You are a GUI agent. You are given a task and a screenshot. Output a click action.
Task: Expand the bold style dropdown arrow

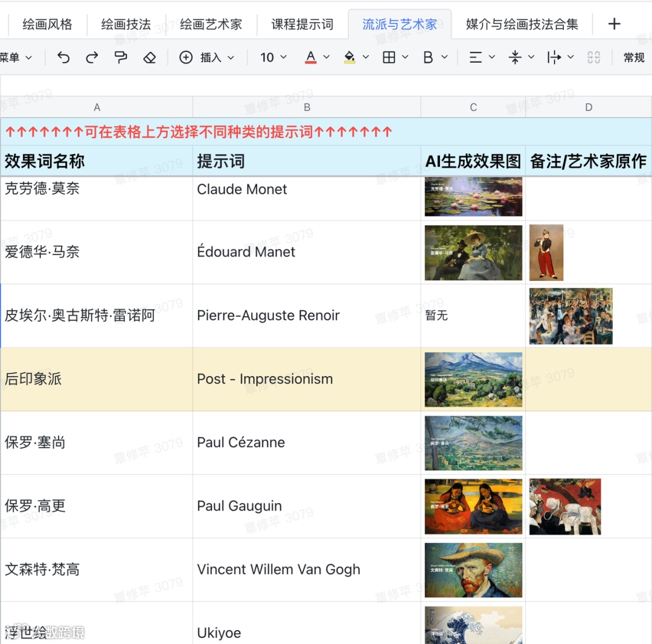pyautogui.click(x=444, y=57)
